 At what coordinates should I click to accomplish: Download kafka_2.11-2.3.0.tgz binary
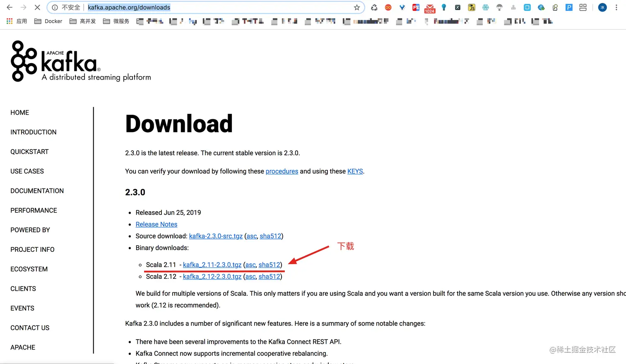point(212,265)
